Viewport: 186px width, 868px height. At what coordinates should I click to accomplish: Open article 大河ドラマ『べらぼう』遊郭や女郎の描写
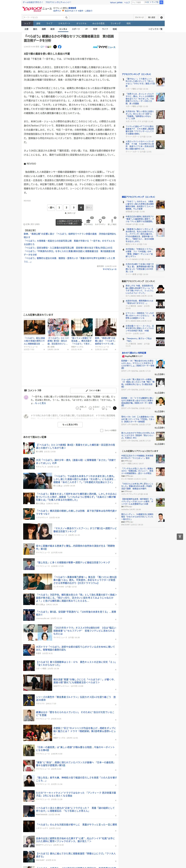(76, 648)
